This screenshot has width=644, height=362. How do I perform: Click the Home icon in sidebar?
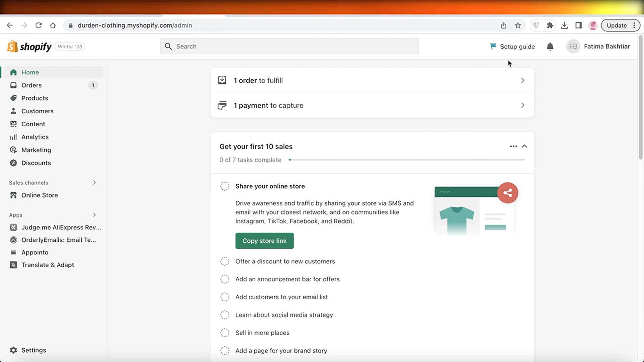coord(13,72)
